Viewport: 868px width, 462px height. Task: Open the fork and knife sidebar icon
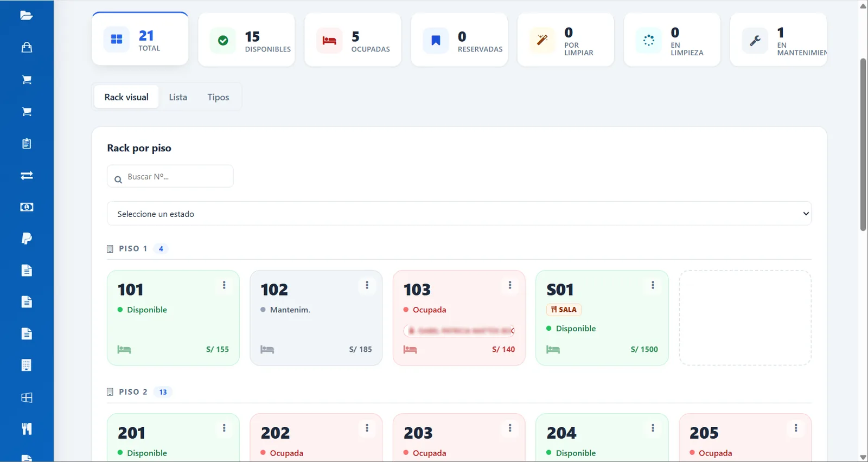coord(27,429)
